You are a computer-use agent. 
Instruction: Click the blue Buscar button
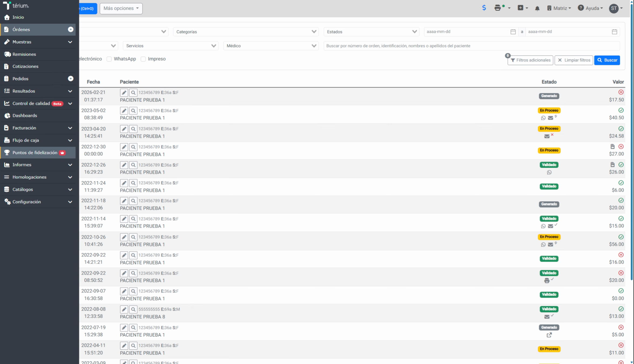[x=607, y=60]
